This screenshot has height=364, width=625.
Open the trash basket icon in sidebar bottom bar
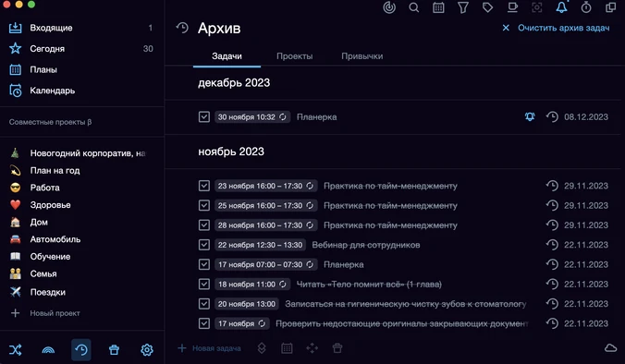click(114, 349)
